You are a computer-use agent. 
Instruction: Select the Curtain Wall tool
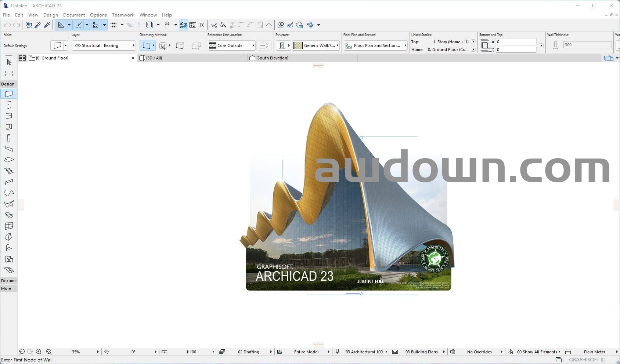[x=9, y=226]
